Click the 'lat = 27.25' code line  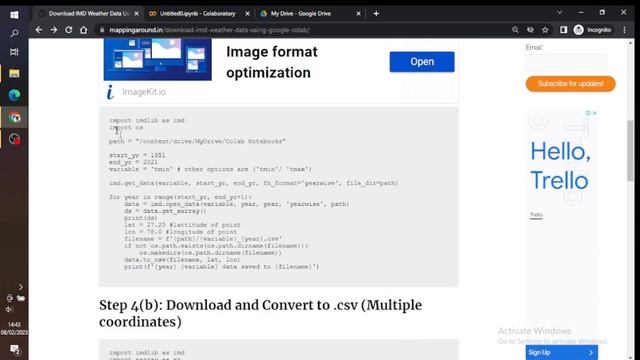[x=182, y=225]
